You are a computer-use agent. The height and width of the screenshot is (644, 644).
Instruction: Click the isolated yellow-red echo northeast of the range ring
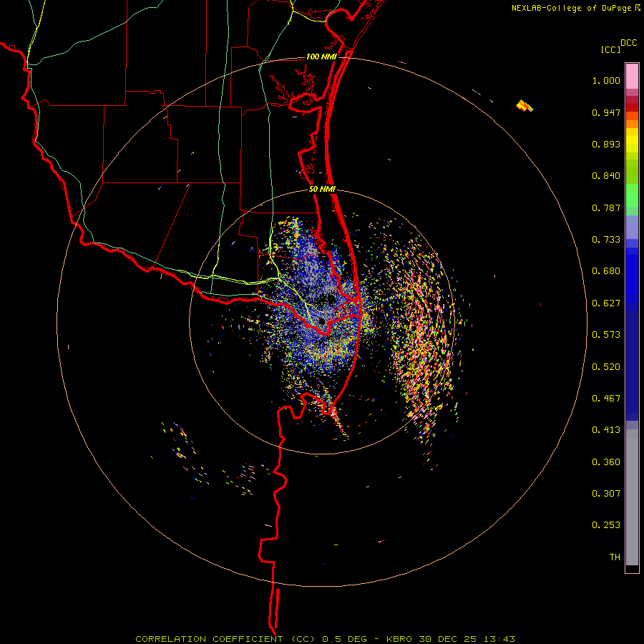(525, 106)
